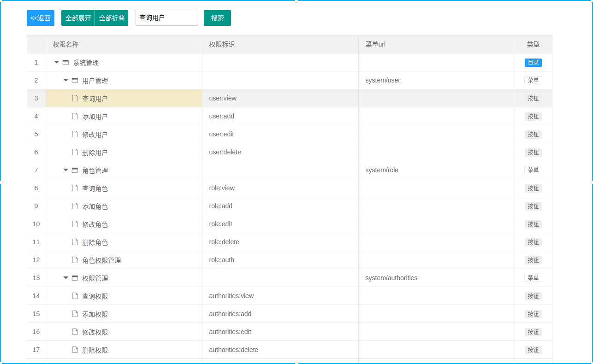Click the <<返回 back button

[x=40, y=18]
